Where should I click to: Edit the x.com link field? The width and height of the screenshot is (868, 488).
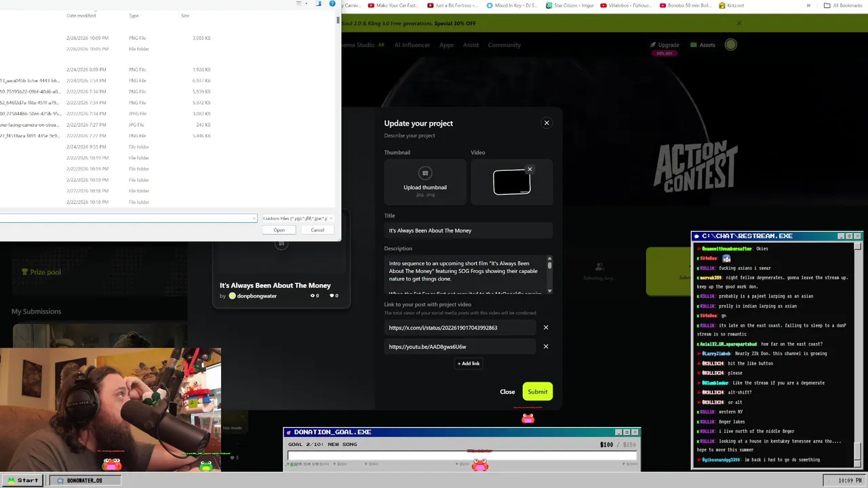coord(460,327)
